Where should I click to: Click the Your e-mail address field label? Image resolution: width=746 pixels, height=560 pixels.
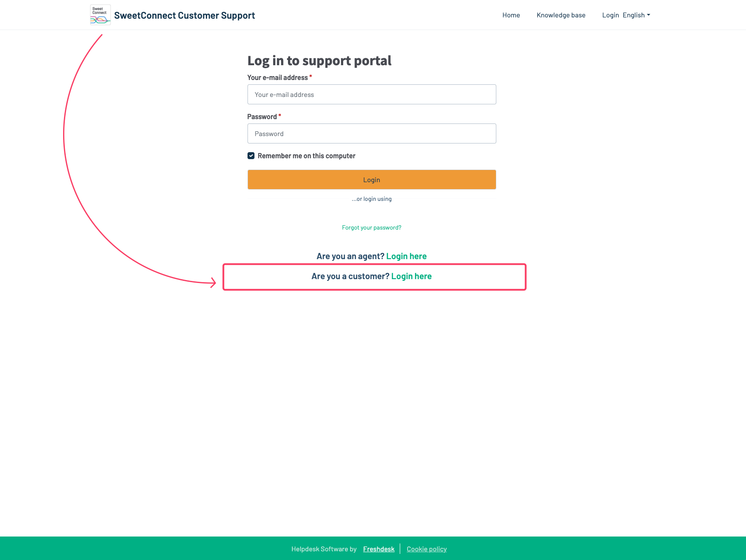click(x=278, y=77)
